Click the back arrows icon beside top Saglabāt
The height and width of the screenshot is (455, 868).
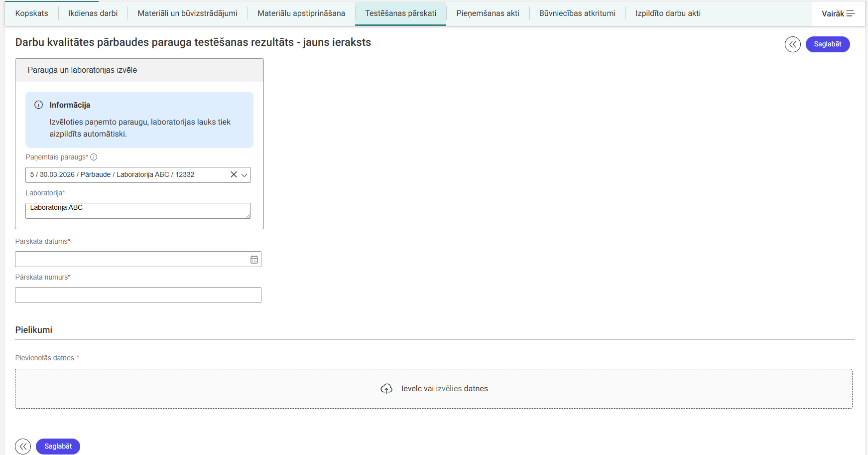[x=792, y=44]
